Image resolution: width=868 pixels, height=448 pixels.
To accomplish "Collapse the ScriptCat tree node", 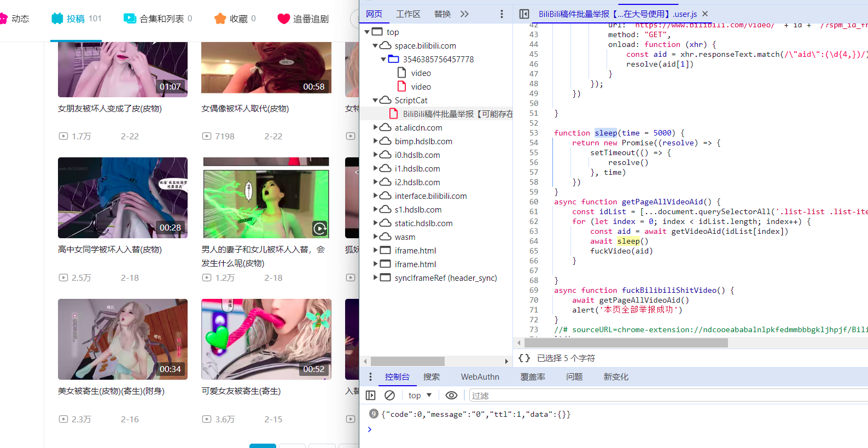I will click(375, 101).
